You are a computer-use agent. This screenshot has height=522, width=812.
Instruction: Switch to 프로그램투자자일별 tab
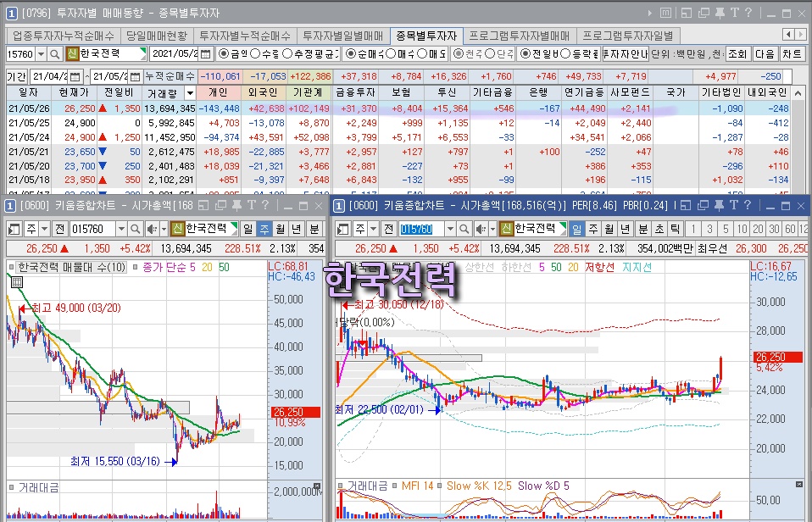click(628, 36)
